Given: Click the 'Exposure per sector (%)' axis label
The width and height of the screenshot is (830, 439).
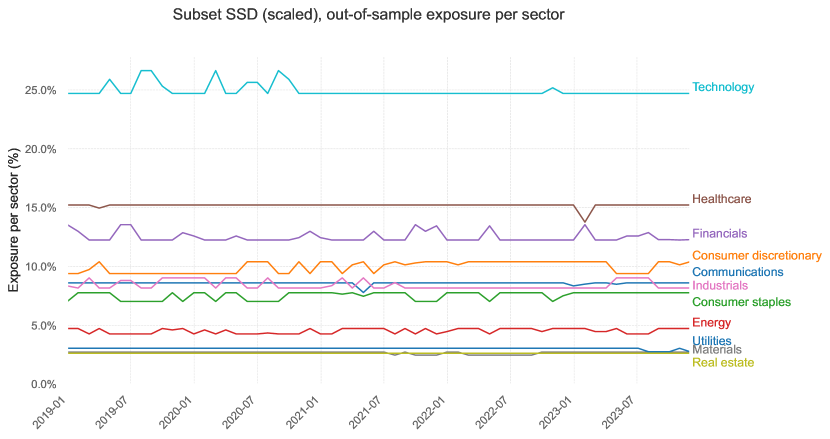Looking at the screenshot, I should [x=15, y=218].
